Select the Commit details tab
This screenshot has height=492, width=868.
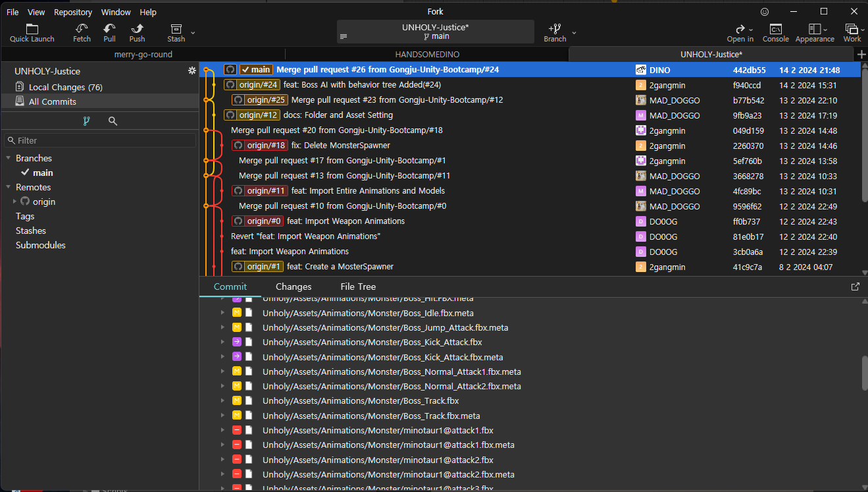[x=230, y=287]
